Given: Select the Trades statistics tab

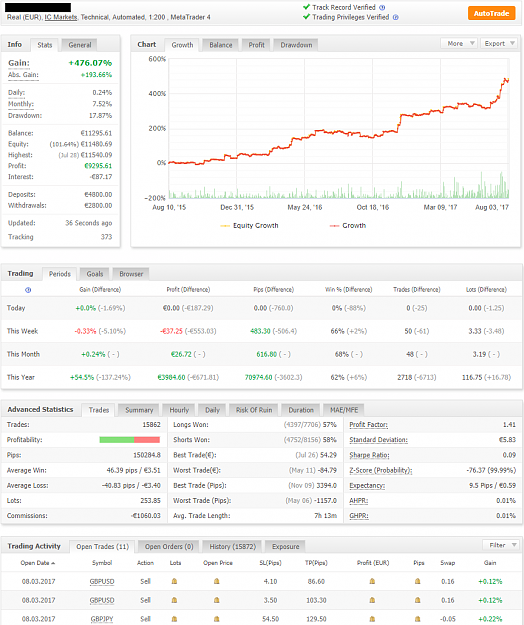Looking at the screenshot, I should point(99,410).
